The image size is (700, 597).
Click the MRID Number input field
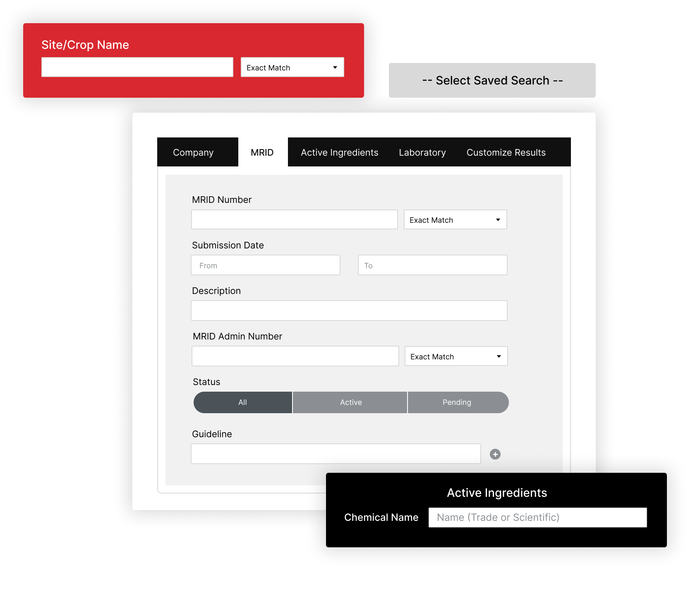click(295, 219)
